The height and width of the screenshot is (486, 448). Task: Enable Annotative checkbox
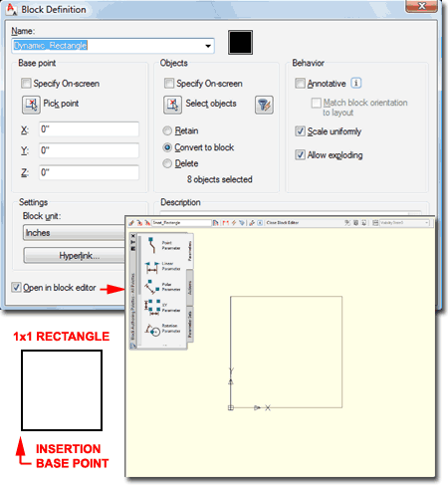tap(300, 83)
